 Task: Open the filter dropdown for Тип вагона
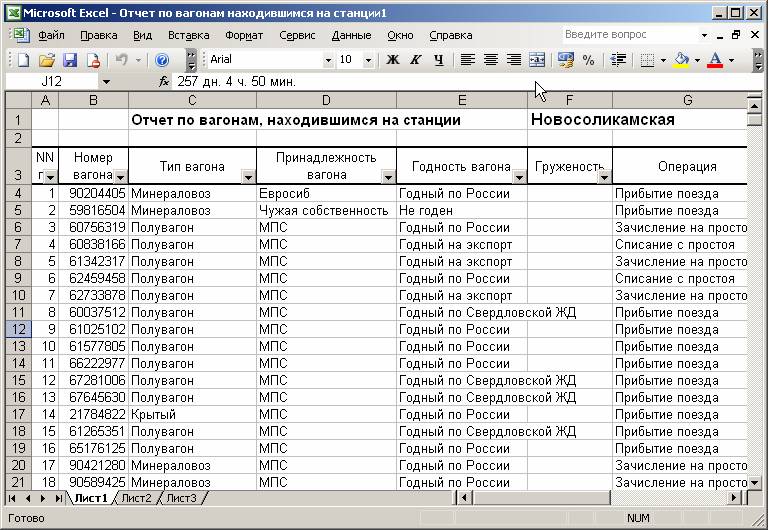pyautogui.click(x=248, y=177)
